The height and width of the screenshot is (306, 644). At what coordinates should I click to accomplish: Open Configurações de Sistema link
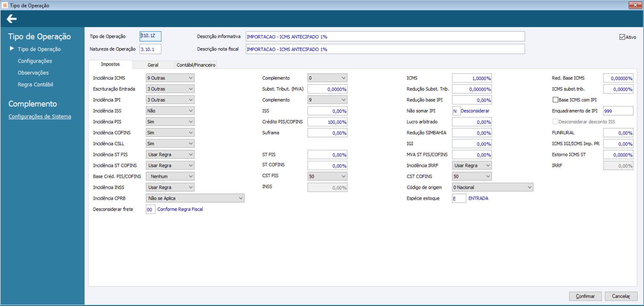pos(40,117)
